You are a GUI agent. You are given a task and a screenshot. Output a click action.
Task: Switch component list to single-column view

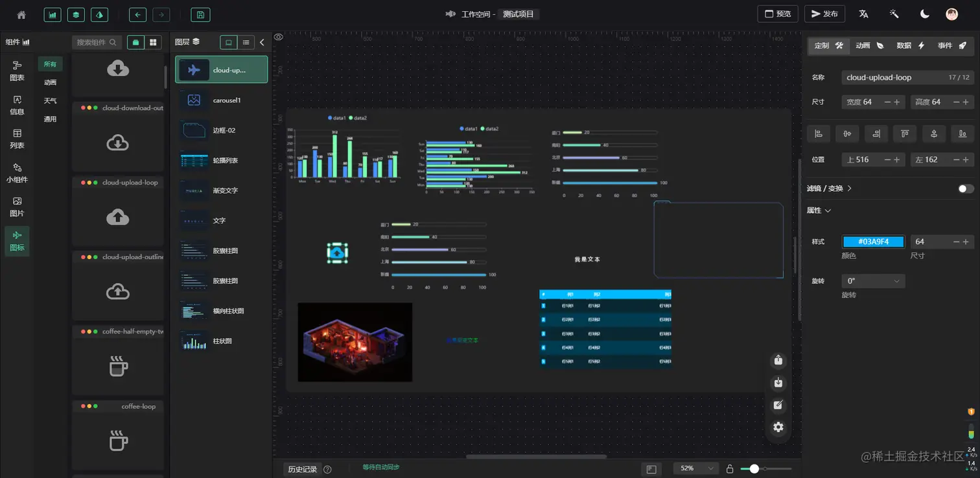click(x=136, y=42)
